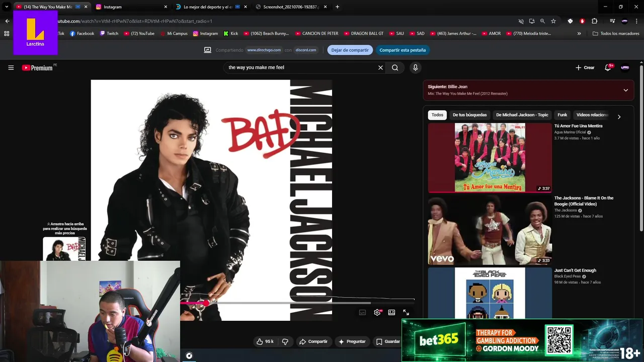Open YouTube notifications bell
Screen dimensions: 644x362
click(608, 67)
